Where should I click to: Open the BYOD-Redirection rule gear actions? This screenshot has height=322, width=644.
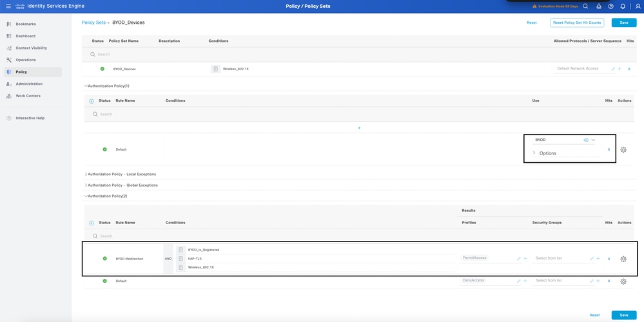click(x=623, y=259)
